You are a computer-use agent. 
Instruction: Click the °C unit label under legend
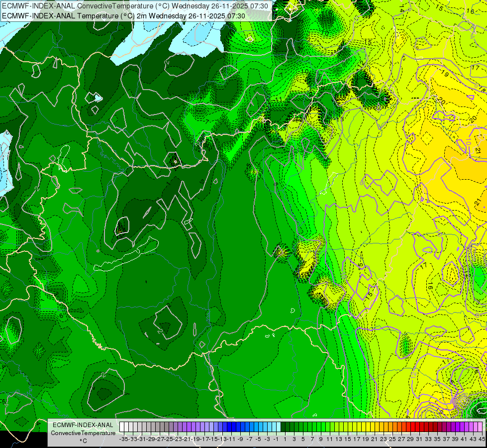point(83,441)
